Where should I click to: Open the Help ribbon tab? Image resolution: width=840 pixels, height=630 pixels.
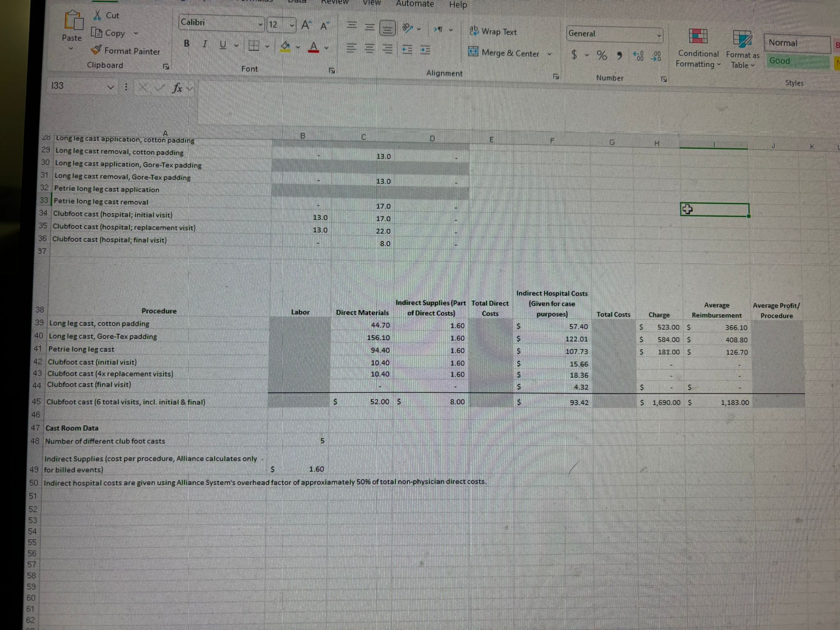click(x=458, y=5)
